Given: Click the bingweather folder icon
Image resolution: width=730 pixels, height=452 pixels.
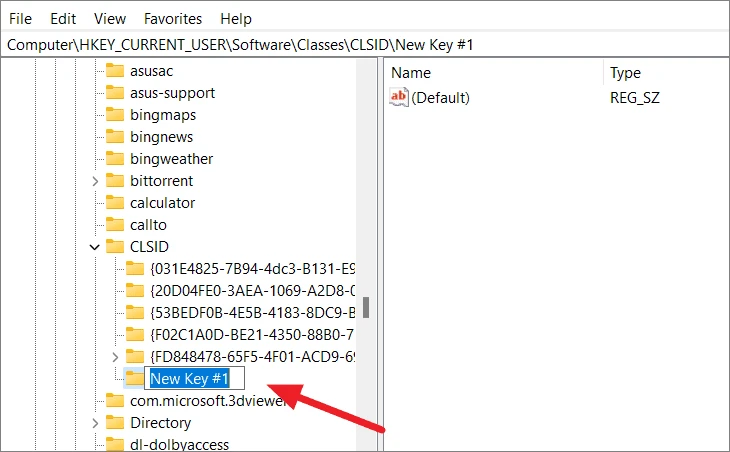Looking at the screenshot, I should pos(114,159).
